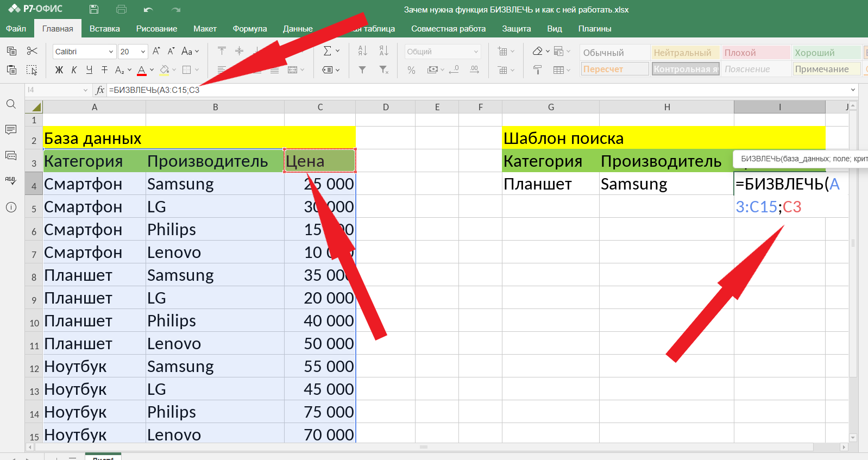
Task: Expand the formula bar with right chevron
Action: 853,90
